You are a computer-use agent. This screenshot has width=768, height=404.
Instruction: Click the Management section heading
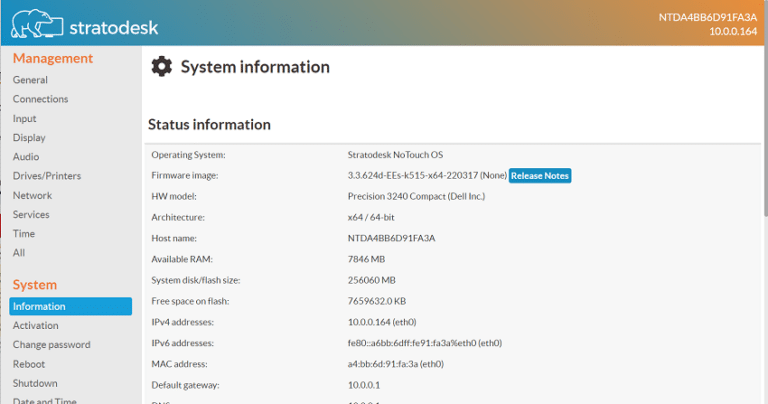coord(53,58)
